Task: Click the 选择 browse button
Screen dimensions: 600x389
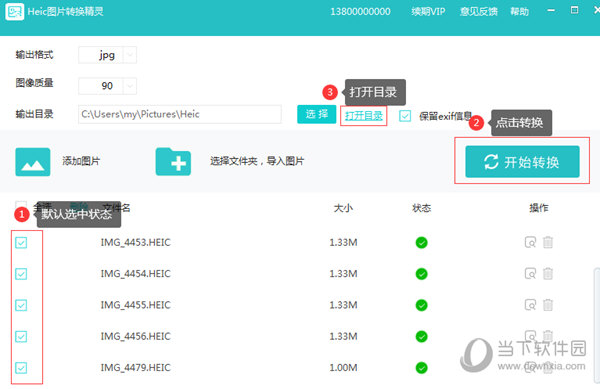Action: tap(316, 114)
